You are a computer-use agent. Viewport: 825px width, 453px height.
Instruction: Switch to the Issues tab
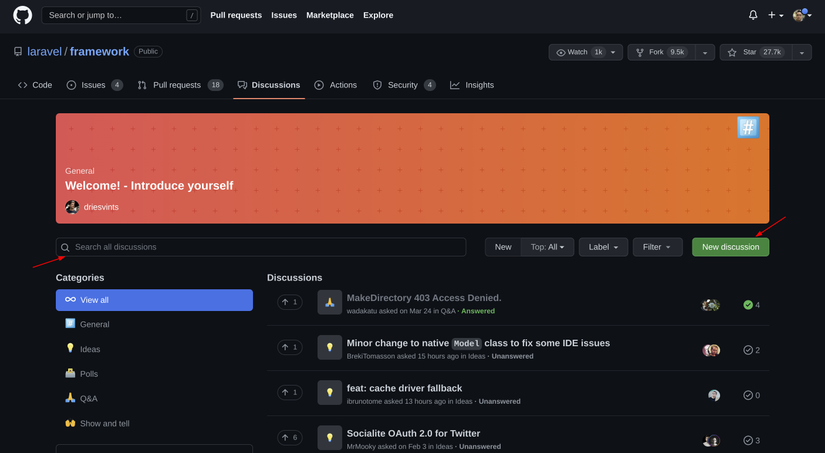[95, 85]
